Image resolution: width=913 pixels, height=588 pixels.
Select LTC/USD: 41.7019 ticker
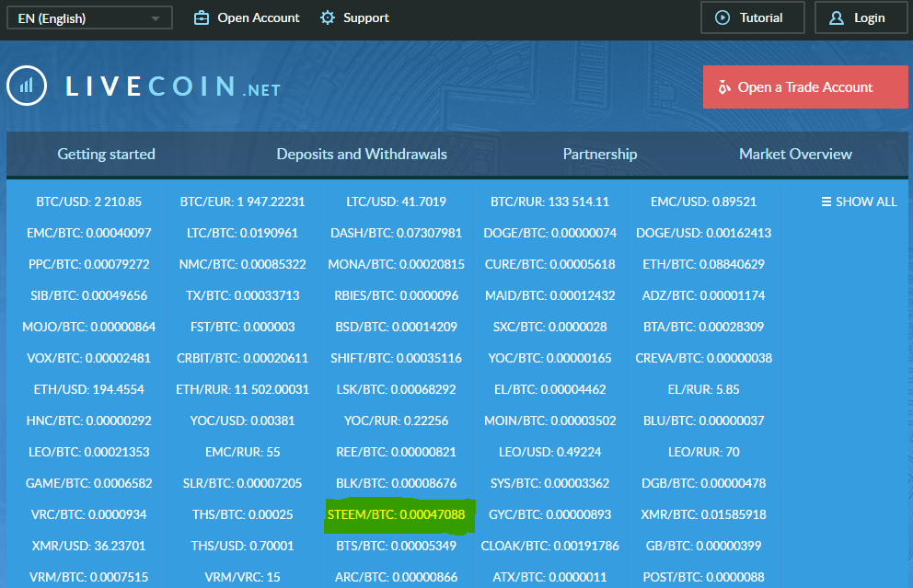tap(397, 202)
